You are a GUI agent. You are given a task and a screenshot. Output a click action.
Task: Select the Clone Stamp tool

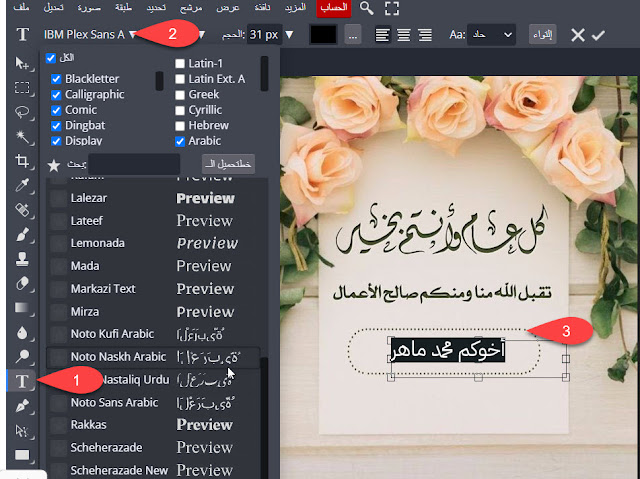22,259
